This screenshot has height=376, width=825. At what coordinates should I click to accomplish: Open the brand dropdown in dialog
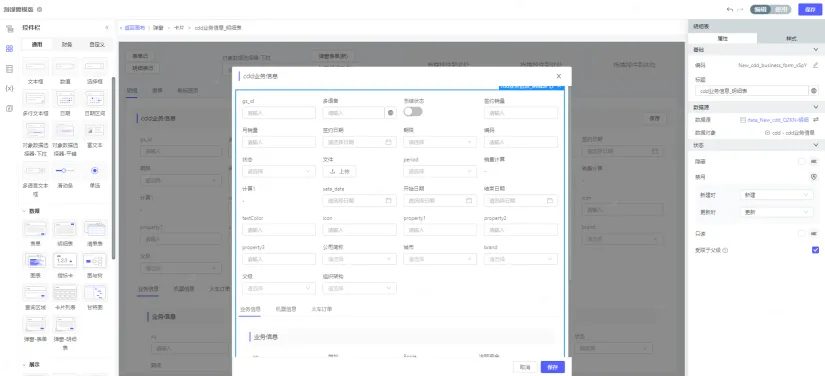pos(521,259)
